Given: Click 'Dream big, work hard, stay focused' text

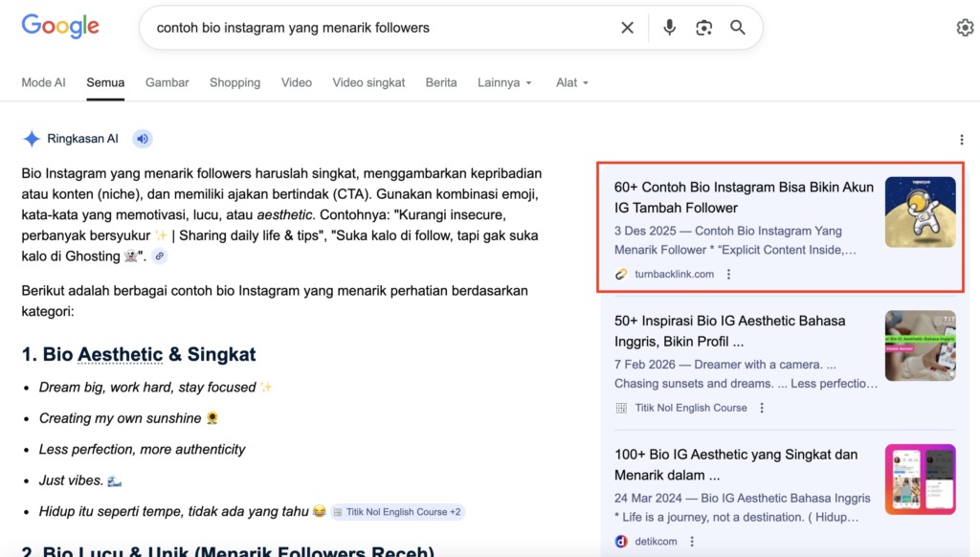Looking at the screenshot, I should 147,388.
